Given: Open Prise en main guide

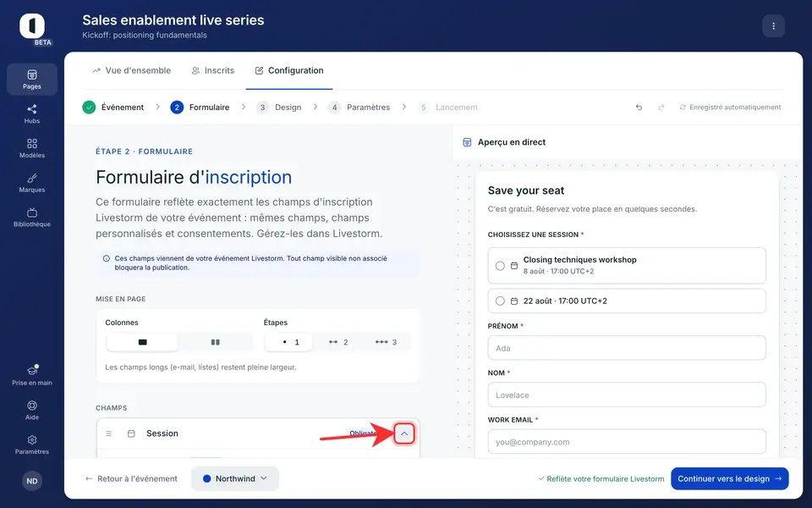Looking at the screenshot, I should [x=32, y=375].
